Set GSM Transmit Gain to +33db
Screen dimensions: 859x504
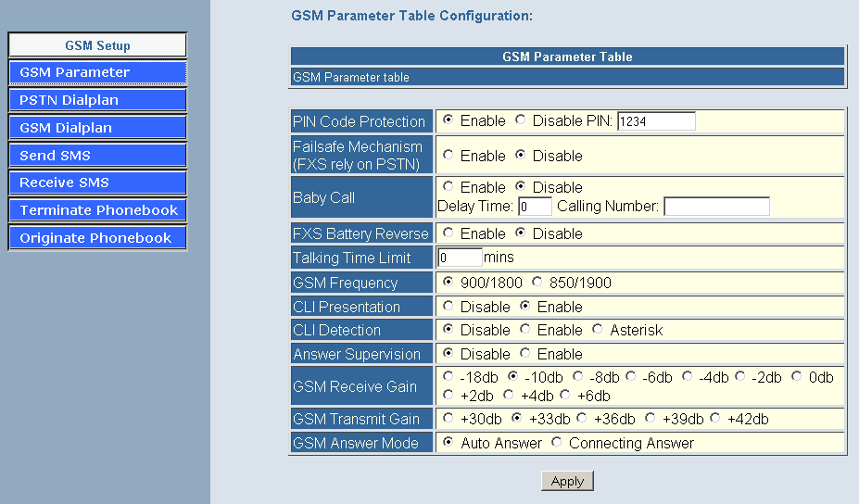(517, 418)
